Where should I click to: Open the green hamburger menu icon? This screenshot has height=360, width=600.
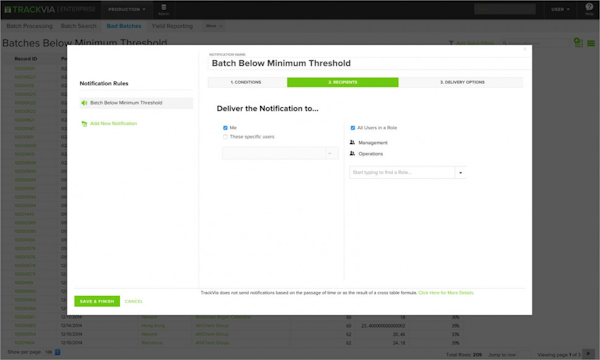click(x=591, y=43)
